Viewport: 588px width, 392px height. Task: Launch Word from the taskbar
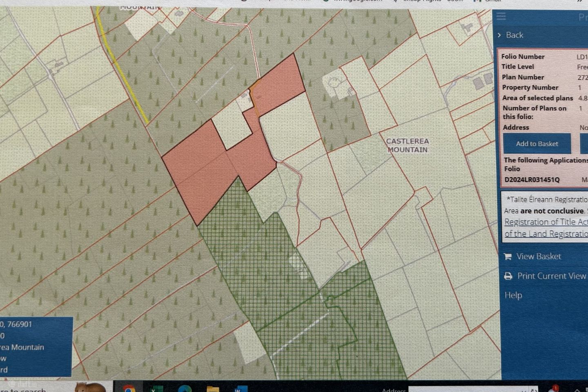pos(241,389)
